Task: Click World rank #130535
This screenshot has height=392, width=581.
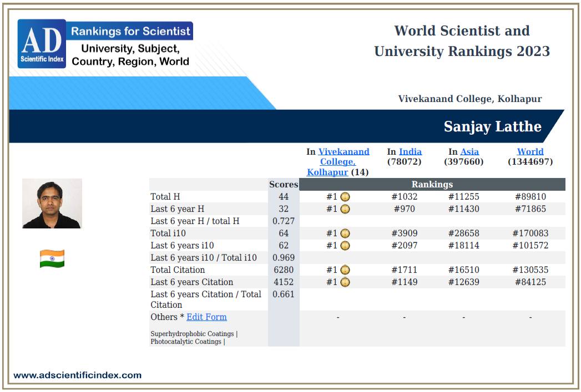Action: (531, 270)
